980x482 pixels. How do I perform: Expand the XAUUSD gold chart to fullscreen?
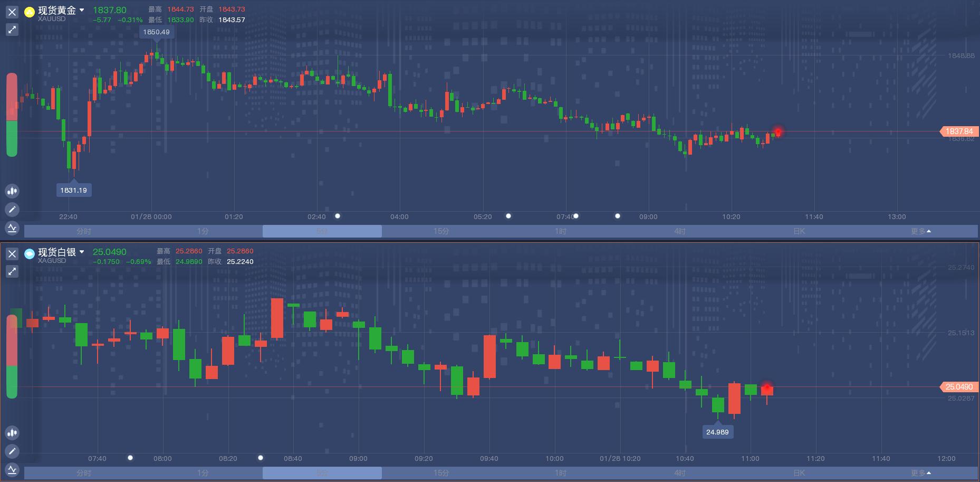(x=12, y=30)
